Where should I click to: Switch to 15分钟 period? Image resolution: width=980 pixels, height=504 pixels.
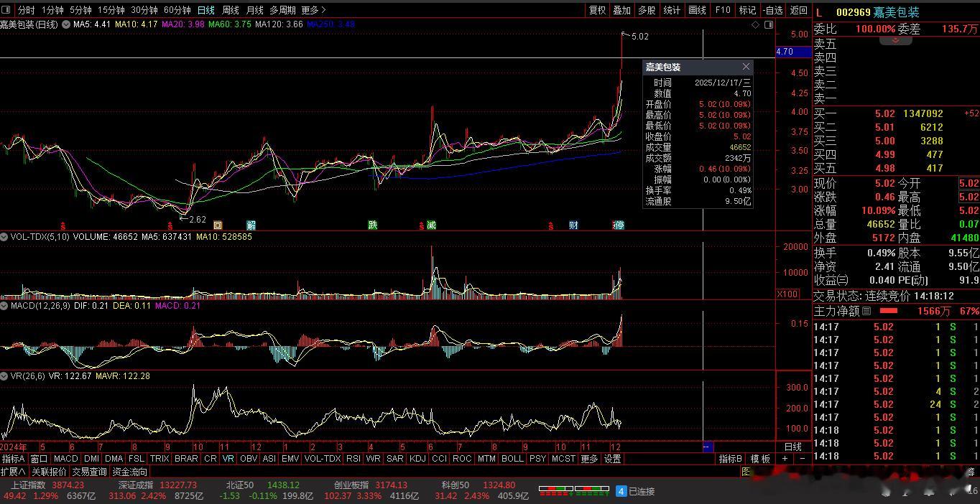[111, 10]
